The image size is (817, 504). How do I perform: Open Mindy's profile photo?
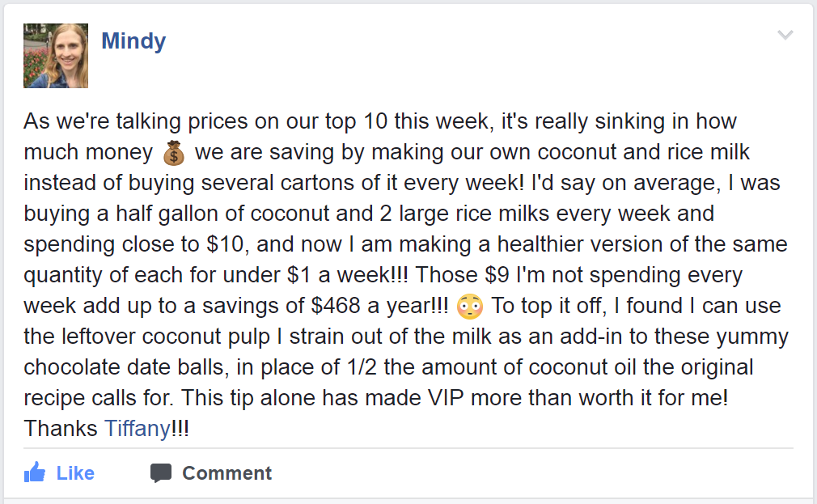(56, 55)
